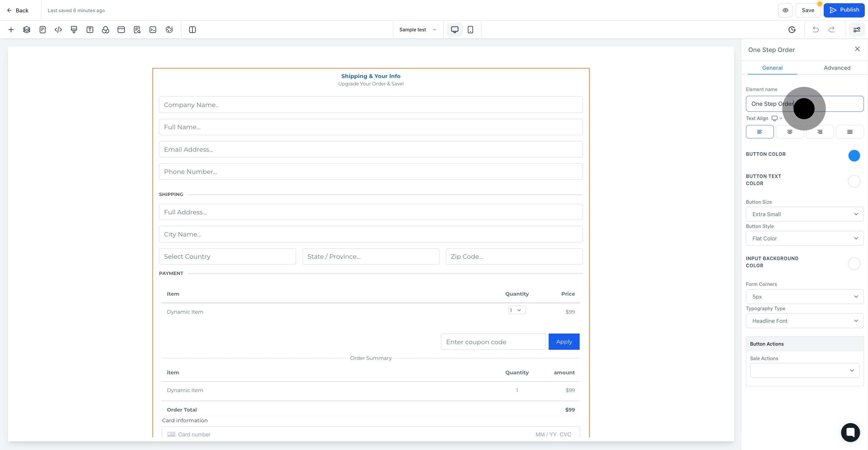Switch to mobile view

pyautogui.click(x=470, y=30)
